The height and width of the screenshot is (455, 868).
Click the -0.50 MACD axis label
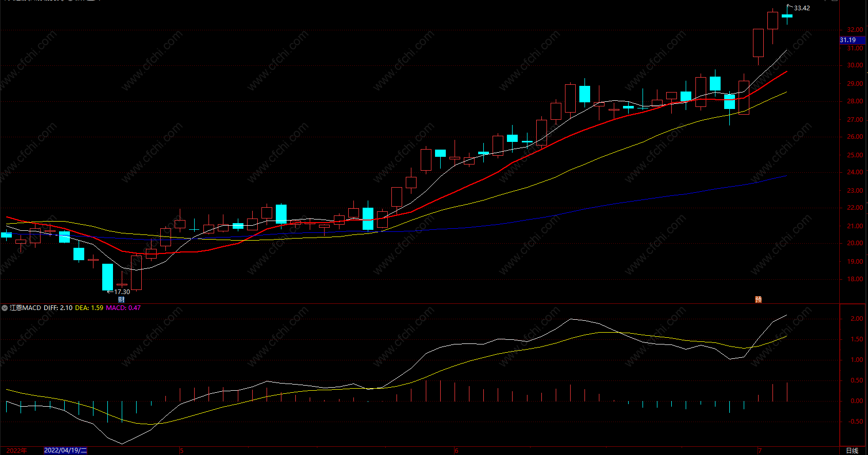point(856,422)
